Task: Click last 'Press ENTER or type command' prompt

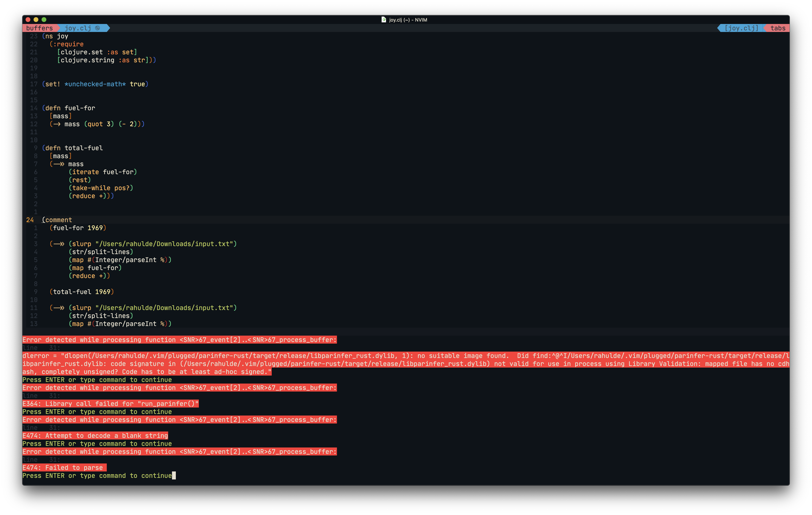Action: [x=97, y=476]
